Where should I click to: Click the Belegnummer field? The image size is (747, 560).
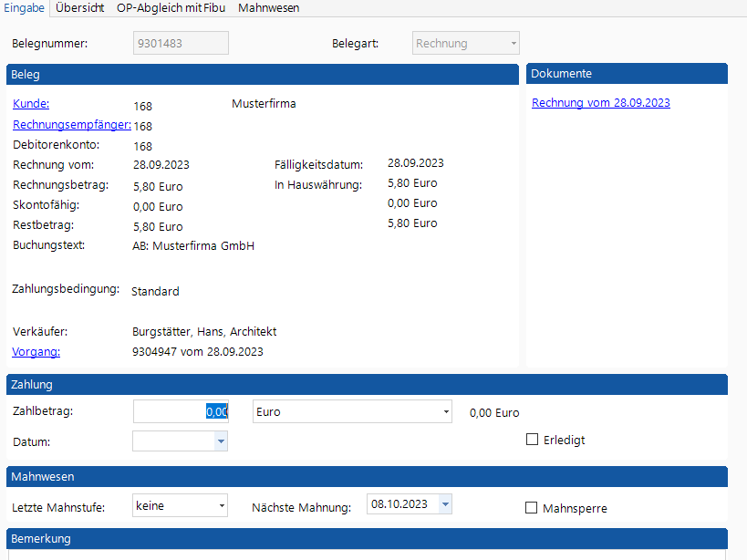click(x=181, y=44)
